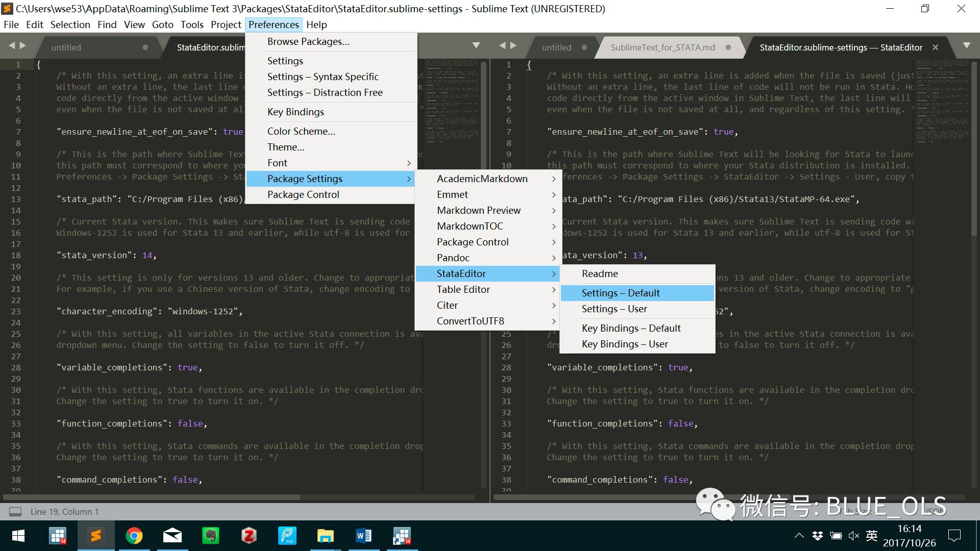
Task: Open the PDF reader taskbar icon
Action: (287, 536)
